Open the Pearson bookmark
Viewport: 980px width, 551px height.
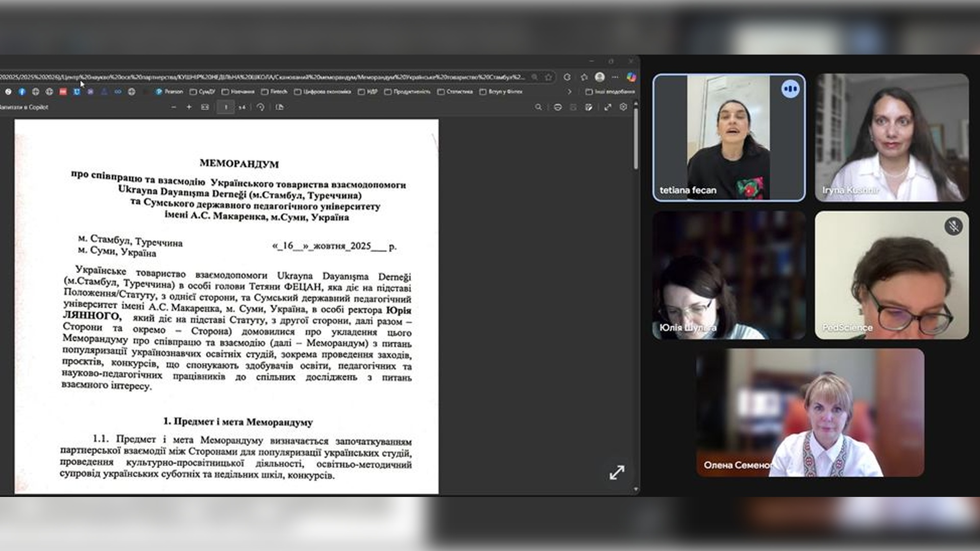(169, 92)
